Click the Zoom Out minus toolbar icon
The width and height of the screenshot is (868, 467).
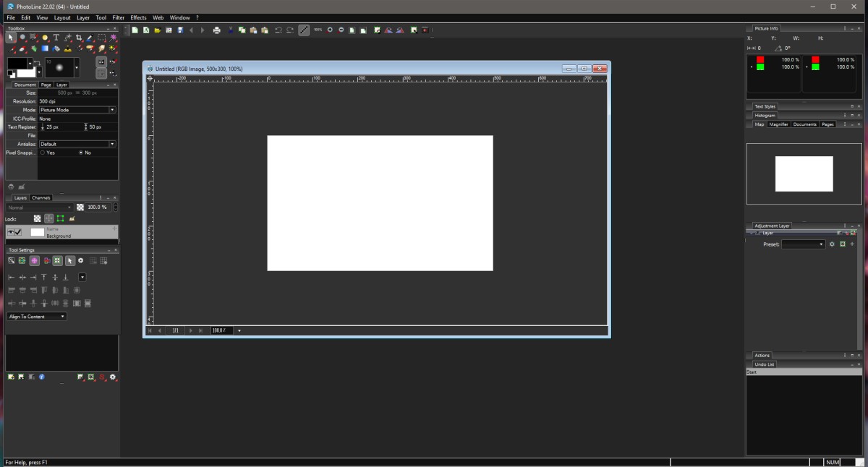(341, 30)
